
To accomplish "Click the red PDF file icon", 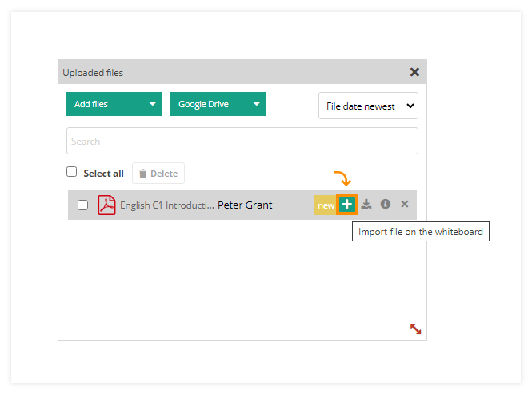I will point(106,205).
